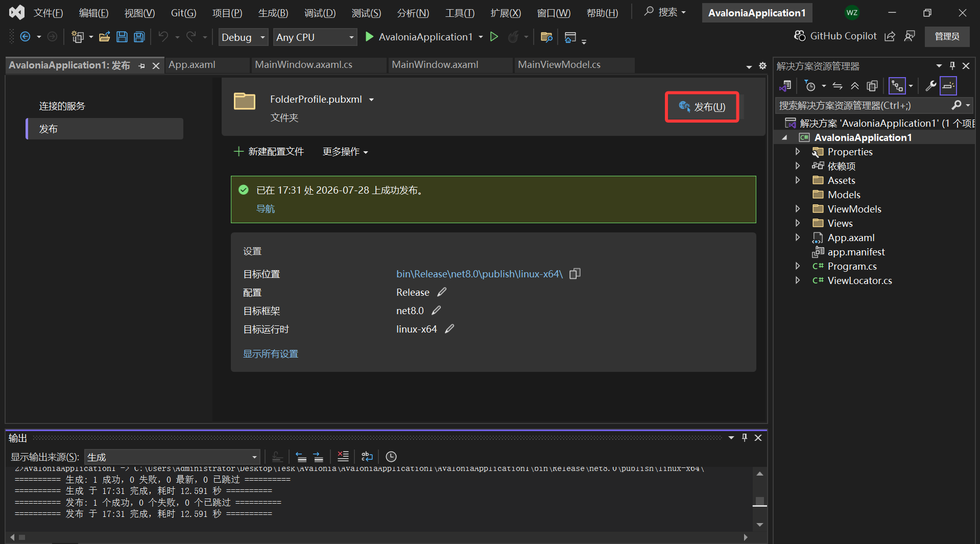Open the new project icon in toolbar
Viewport: 980px width, 544px height.
click(x=78, y=37)
